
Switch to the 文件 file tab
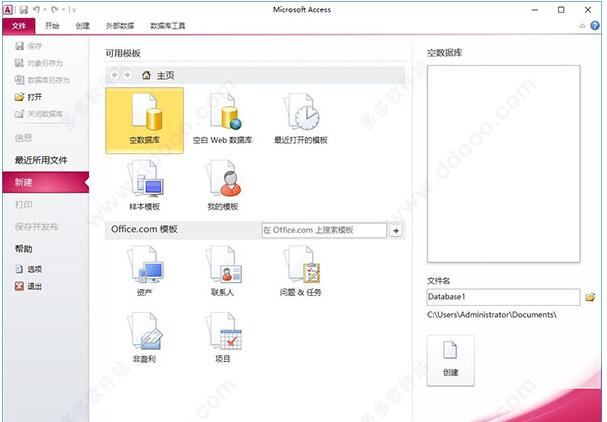click(x=19, y=26)
